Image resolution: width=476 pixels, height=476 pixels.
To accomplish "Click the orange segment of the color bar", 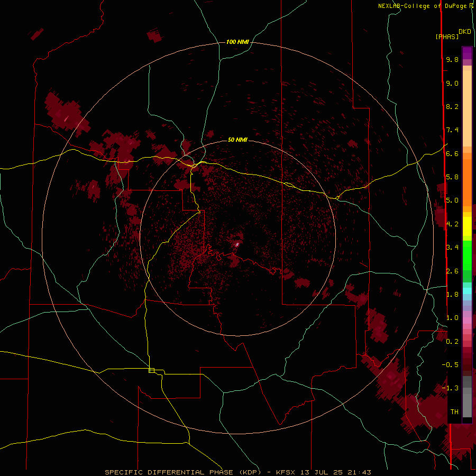I will [467, 182].
